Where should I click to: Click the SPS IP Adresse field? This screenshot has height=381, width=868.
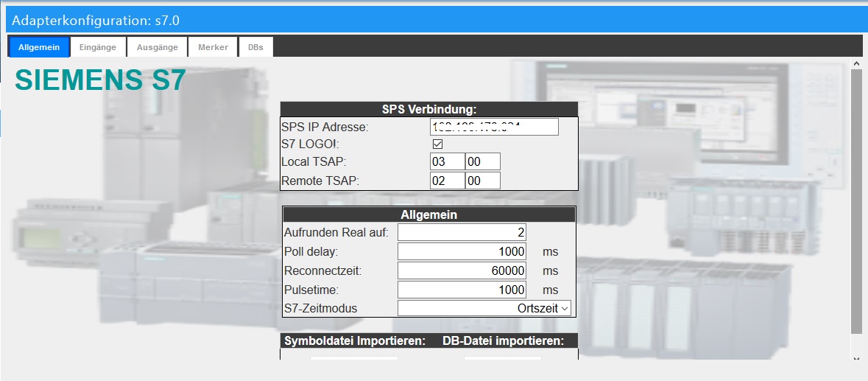coord(494,127)
